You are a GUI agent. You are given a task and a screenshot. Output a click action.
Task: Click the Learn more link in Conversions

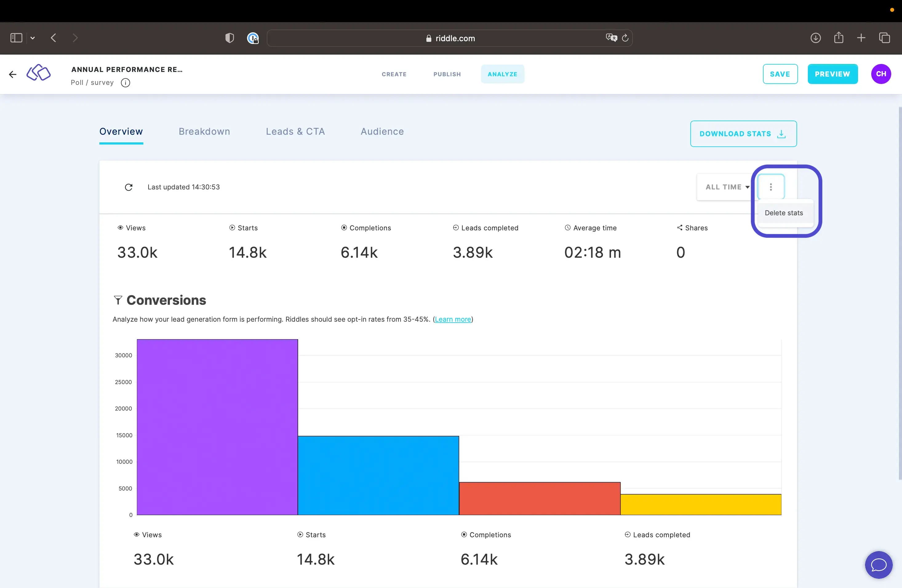(x=453, y=319)
